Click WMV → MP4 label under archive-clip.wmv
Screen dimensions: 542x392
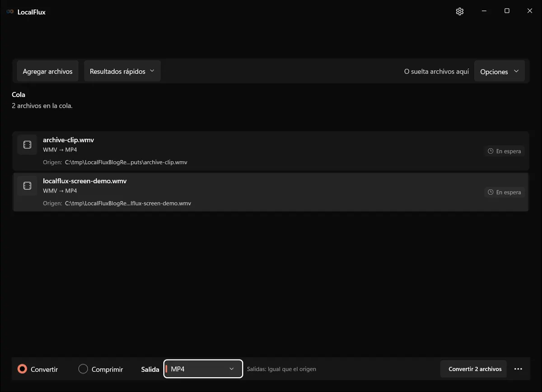(x=60, y=150)
